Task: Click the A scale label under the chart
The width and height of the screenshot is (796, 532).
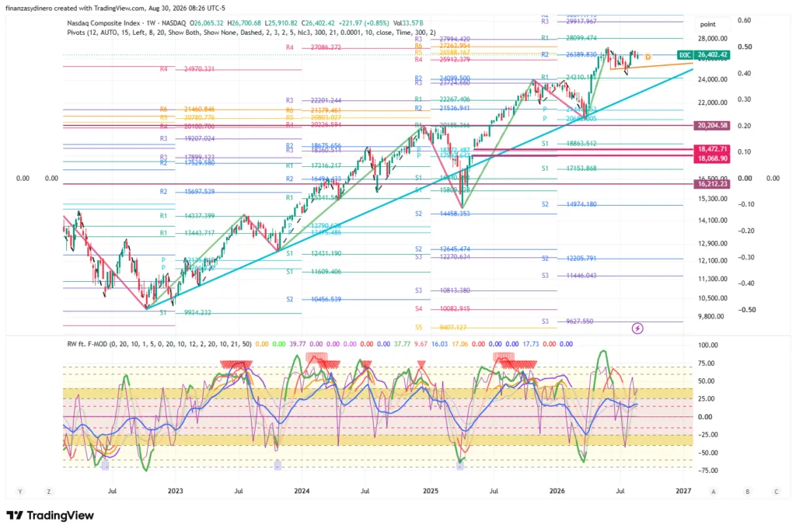Action: coord(714,492)
